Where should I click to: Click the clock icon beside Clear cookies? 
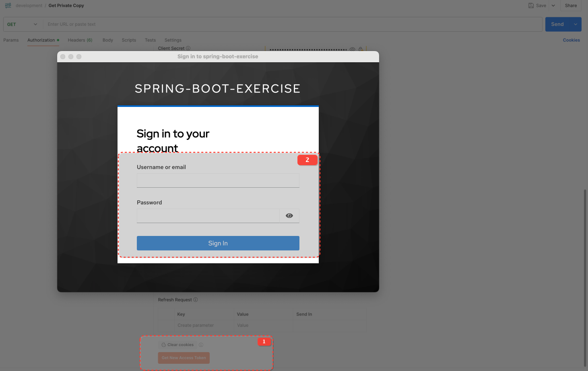pyautogui.click(x=163, y=344)
